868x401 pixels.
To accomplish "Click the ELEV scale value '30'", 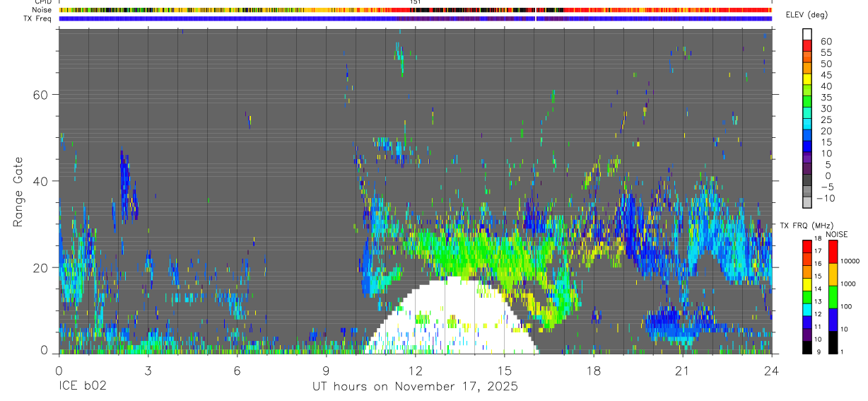I will 825,109.
